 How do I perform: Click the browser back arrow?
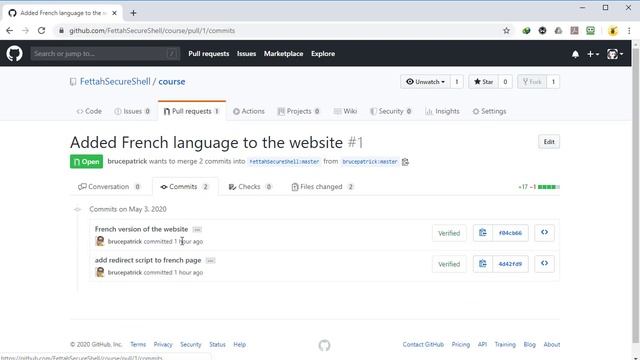(x=9, y=31)
